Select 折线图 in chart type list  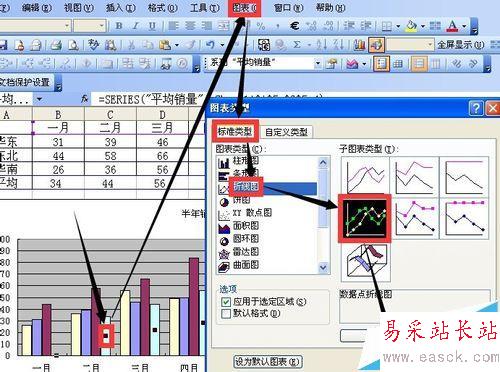pos(246,187)
